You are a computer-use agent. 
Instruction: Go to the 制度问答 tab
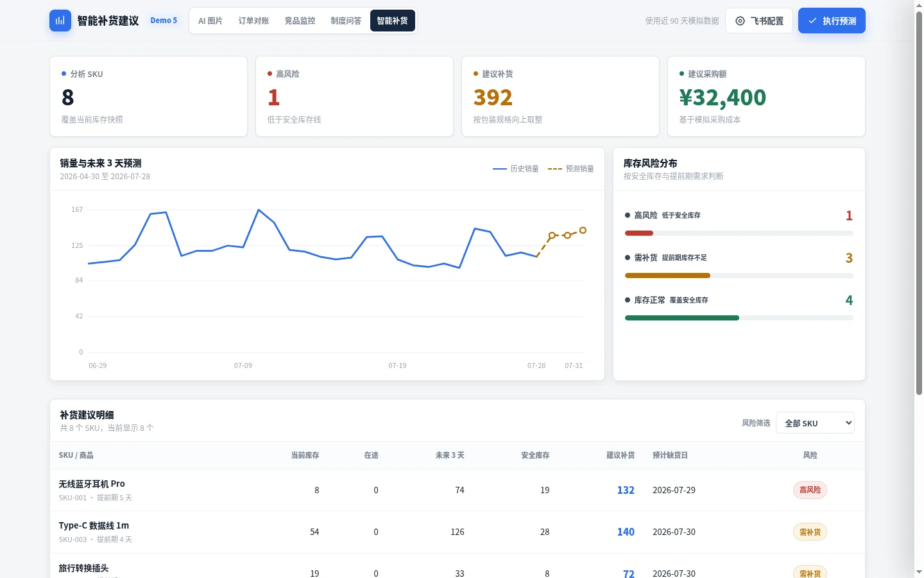click(x=346, y=21)
